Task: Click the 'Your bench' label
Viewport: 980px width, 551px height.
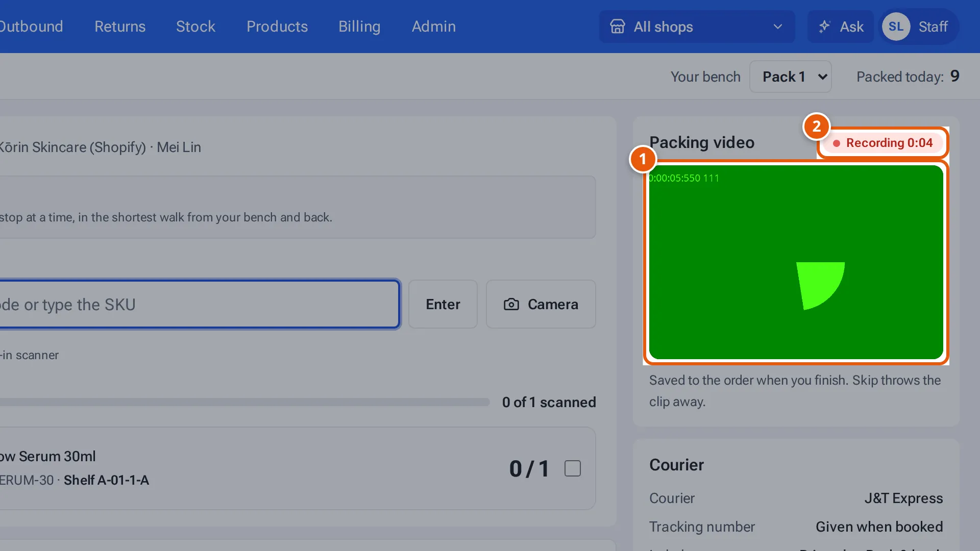Action: point(705,77)
